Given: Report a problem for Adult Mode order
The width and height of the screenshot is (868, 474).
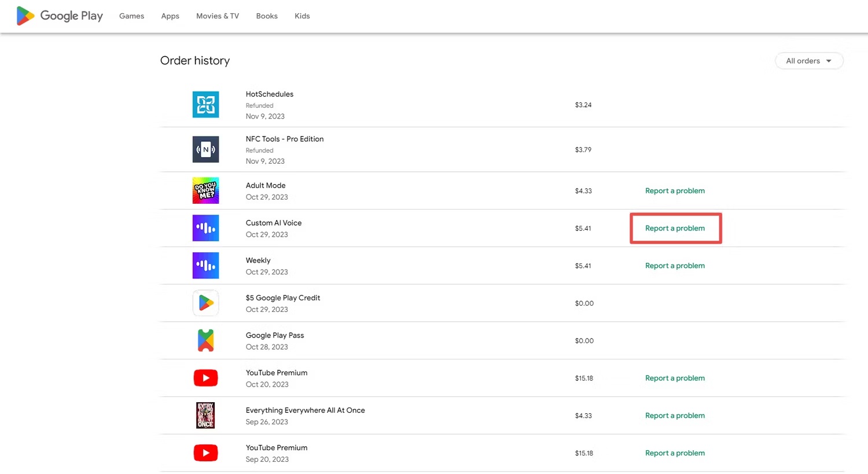Looking at the screenshot, I should pyautogui.click(x=675, y=190).
